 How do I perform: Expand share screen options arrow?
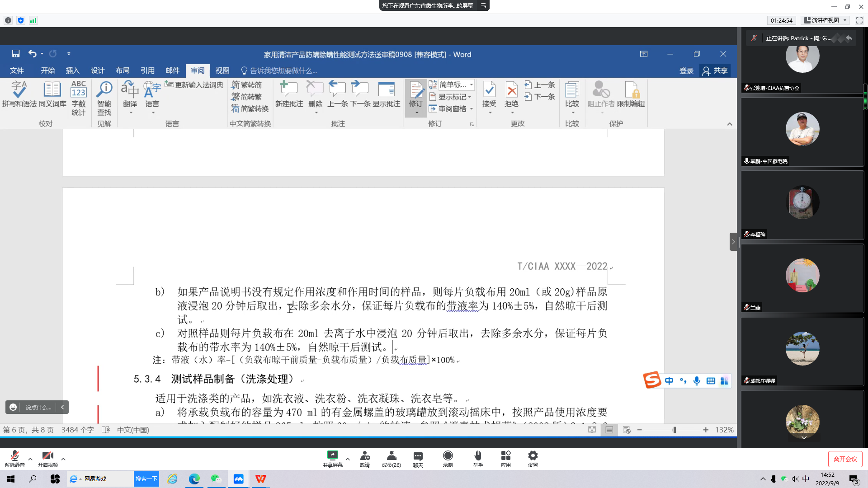(x=348, y=459)
